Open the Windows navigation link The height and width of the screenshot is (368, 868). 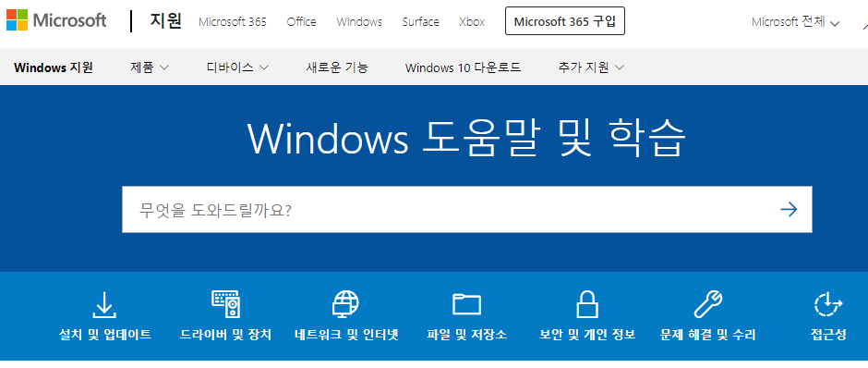[359, 22]
